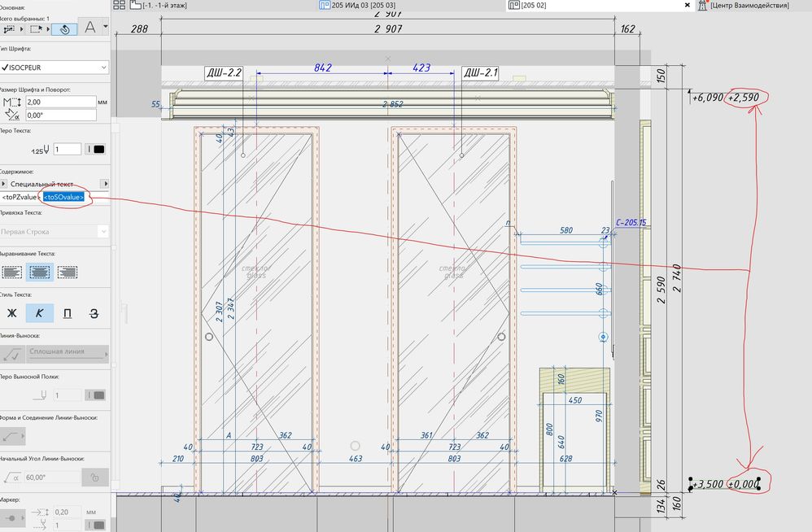Screen dimensions: 812x532
Task: Toggle italic 'К' text style
Action: 40,313
